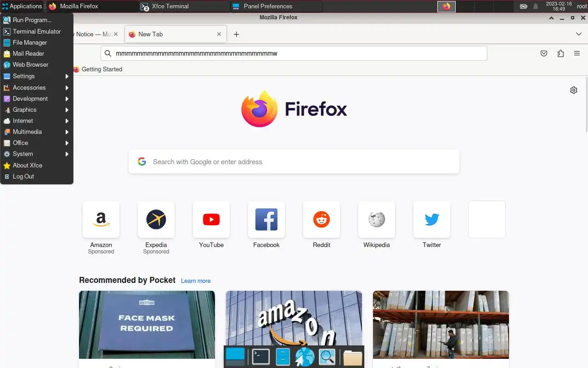Click the empty shortcut tile after Twitter
The image size is (588, 368).
pos(487,219)
